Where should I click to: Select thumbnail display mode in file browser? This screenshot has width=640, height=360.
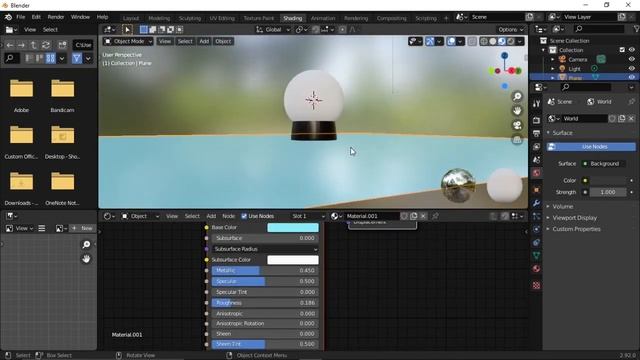point(51,58)
